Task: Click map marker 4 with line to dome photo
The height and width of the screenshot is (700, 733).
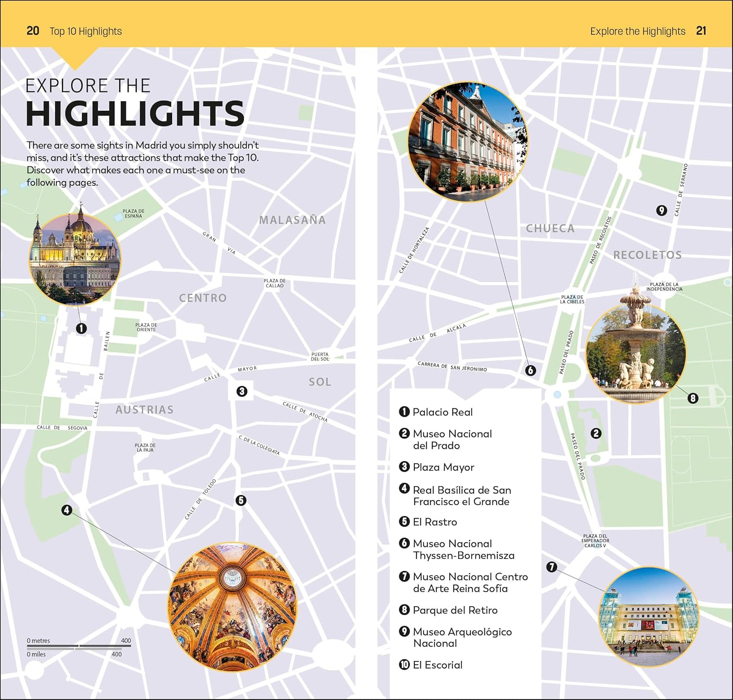Action: pos(67,510)
